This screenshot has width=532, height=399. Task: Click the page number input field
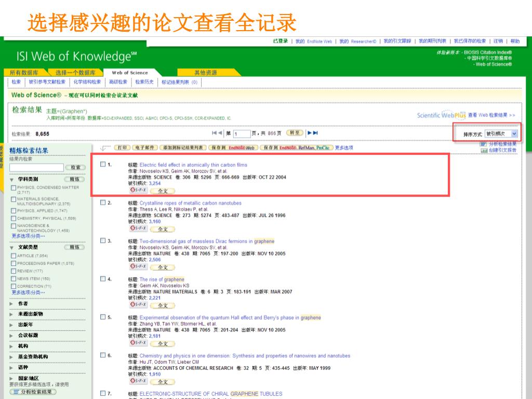241,134
